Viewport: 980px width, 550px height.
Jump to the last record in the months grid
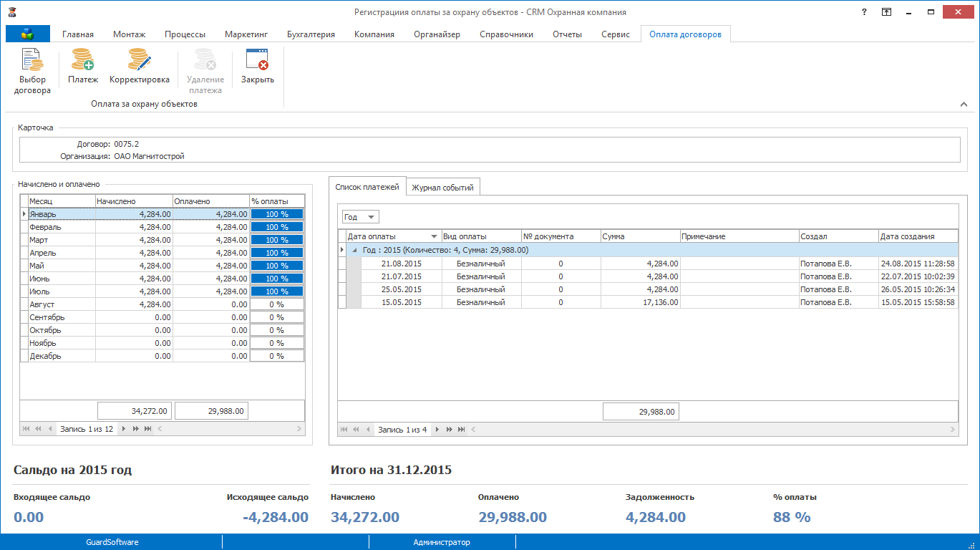(x=147, y=429)
